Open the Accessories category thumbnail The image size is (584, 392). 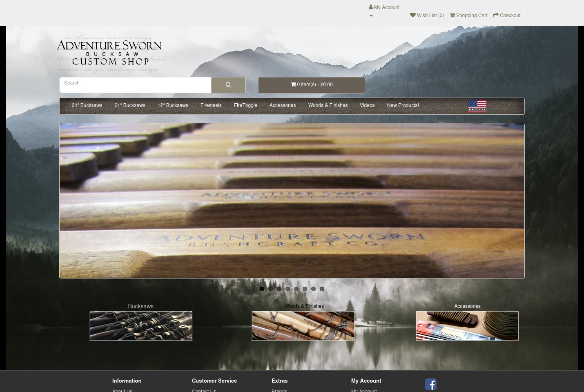467,326
